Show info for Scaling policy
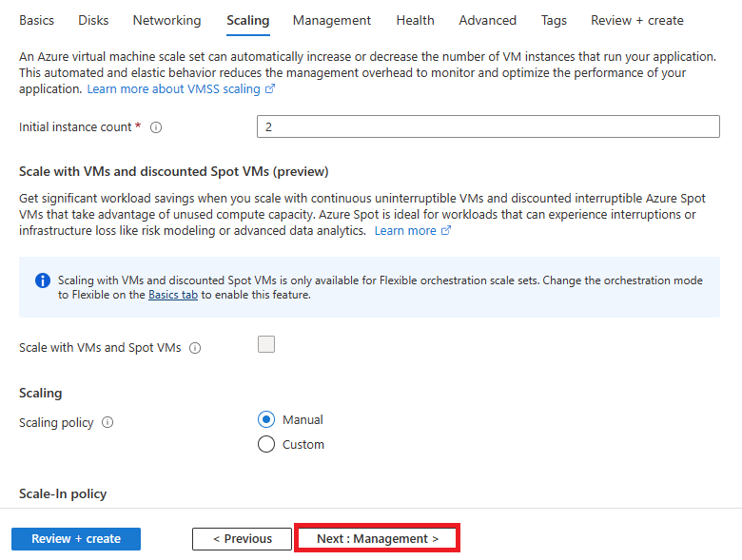Image resolution: width=742 pixels, height=560 pixels. pos(107,422)
